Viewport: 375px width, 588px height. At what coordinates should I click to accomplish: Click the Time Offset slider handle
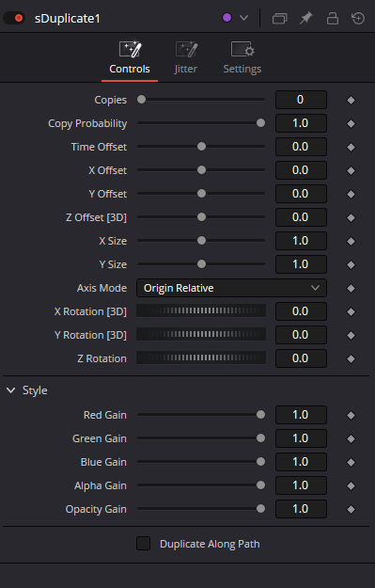[201, 147]
